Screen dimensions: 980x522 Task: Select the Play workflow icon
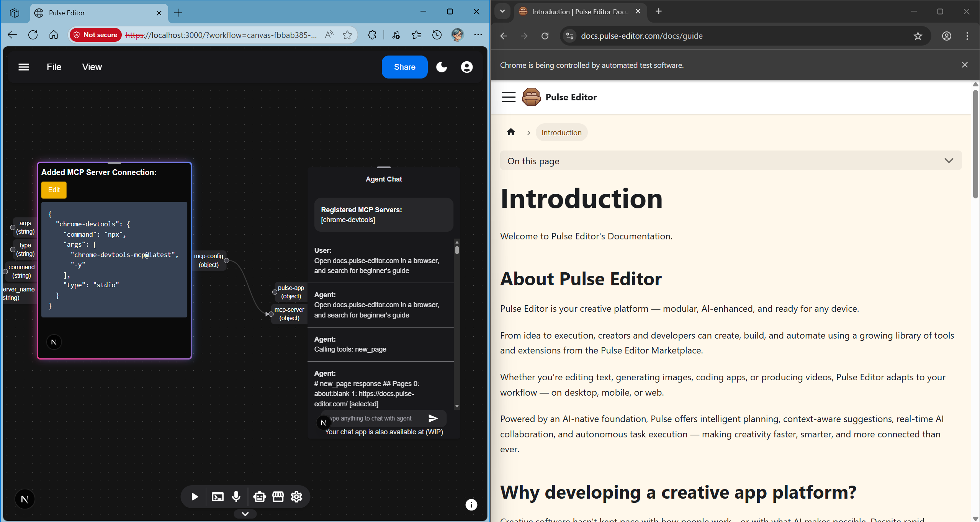click(x=194, y=496)
